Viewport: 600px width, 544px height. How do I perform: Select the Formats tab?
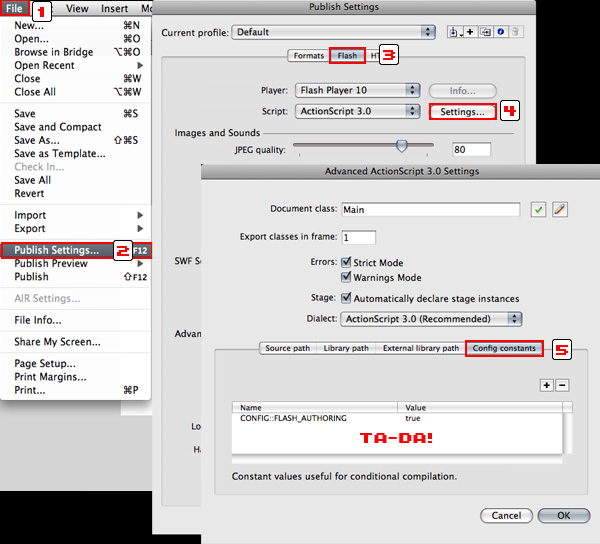tap(308, 56)
